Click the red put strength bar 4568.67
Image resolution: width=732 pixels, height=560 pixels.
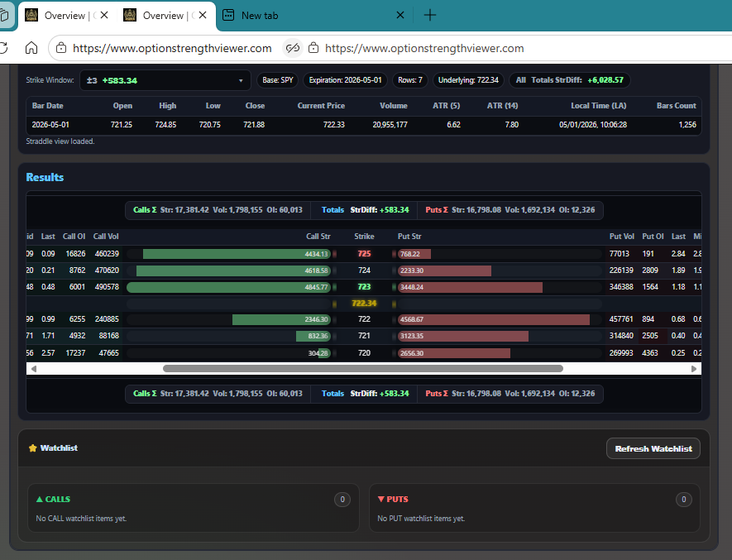coord(494,319)
